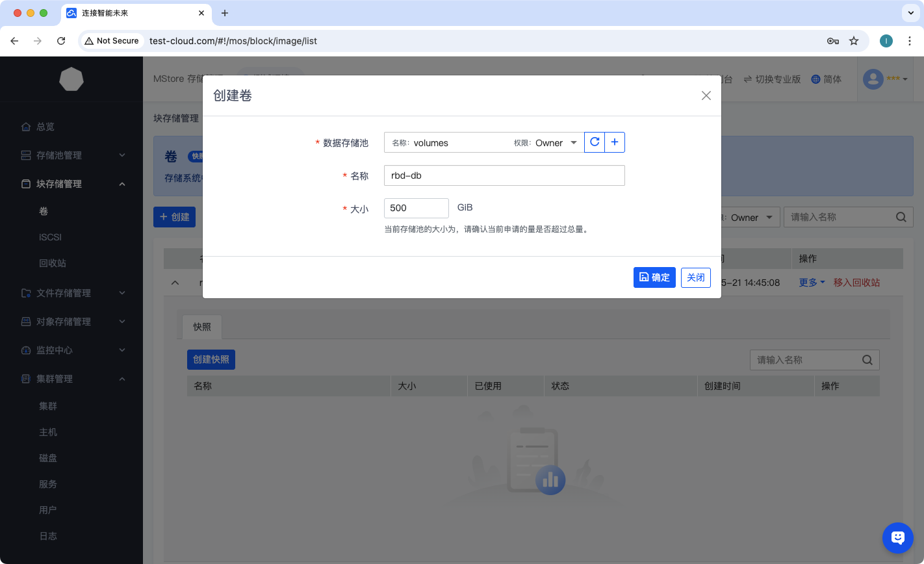Screen dimensions: 924x564
Task: Open the 更多 actions dropdown
Action: (x=812, y=283)
